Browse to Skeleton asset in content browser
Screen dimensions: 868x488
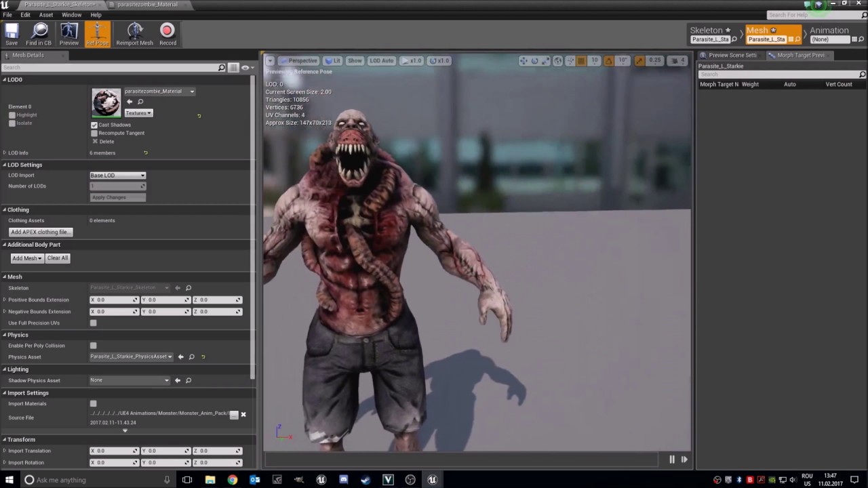click(189, 288)
